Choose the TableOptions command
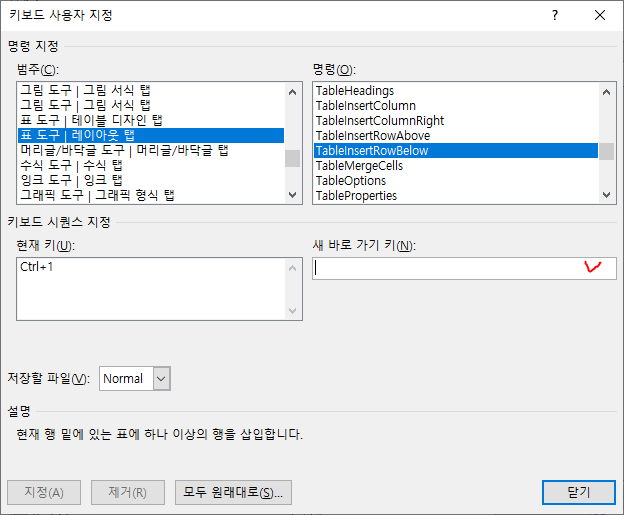The width and height of the screenshot is (624, 515). pyautogui.click(x=456, y=181)
